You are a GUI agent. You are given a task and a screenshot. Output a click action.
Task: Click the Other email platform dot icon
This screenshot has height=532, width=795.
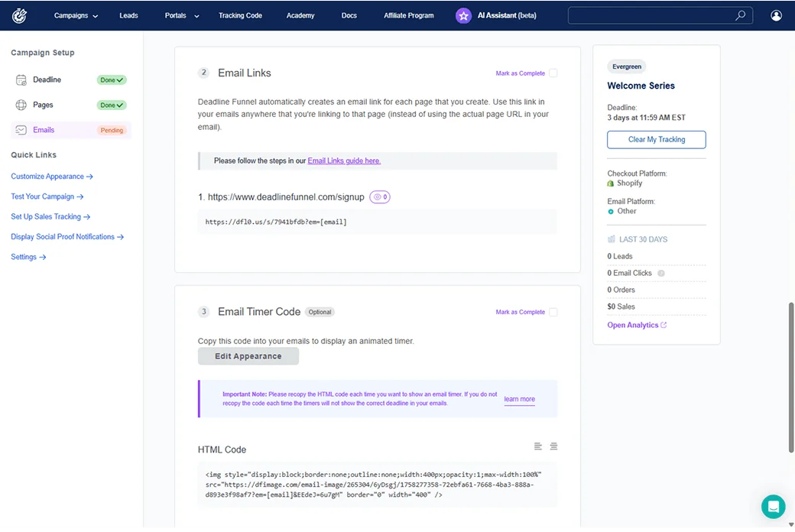click(x=611, y=212)
